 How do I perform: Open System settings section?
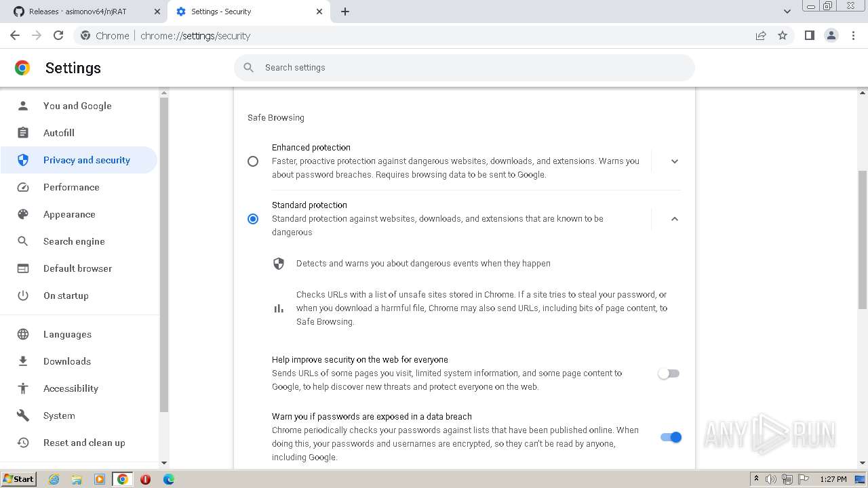[x=79, y=415]
